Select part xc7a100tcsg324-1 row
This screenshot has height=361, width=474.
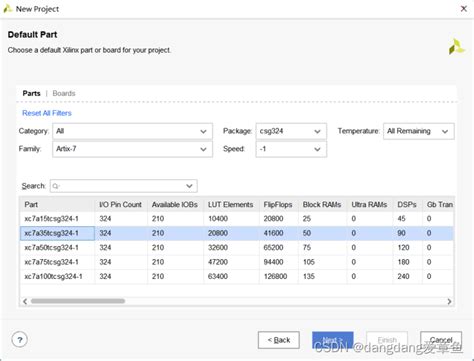[237, 276]
